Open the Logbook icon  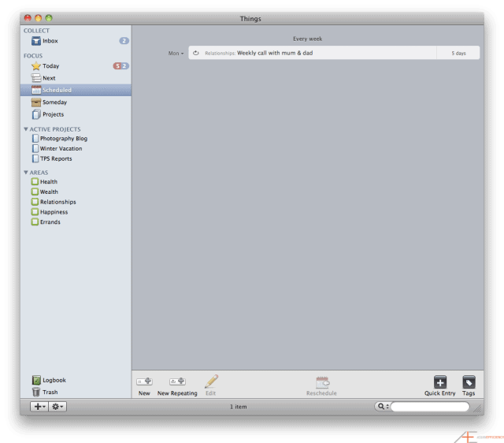(x=36, y=380)
